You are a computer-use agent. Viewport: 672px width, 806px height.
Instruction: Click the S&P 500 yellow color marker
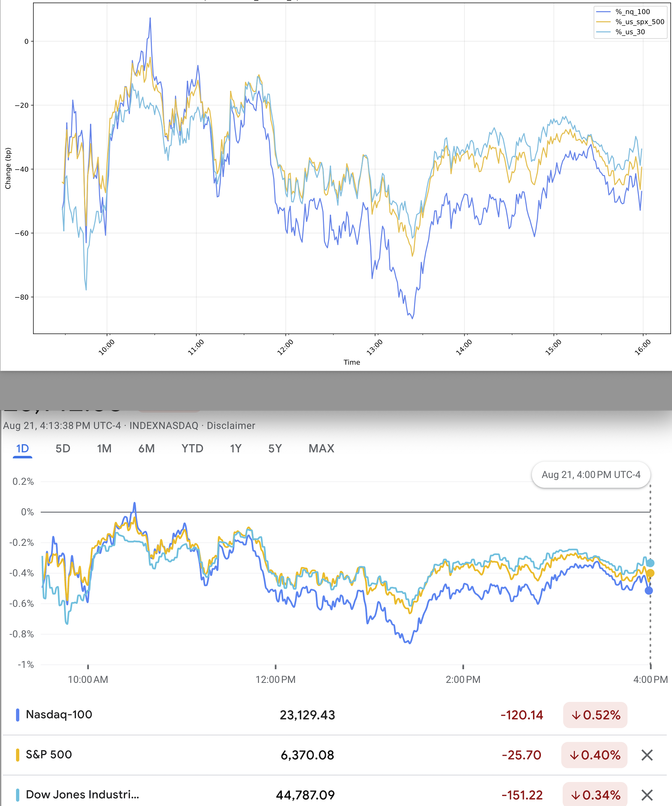click(18, 755)
